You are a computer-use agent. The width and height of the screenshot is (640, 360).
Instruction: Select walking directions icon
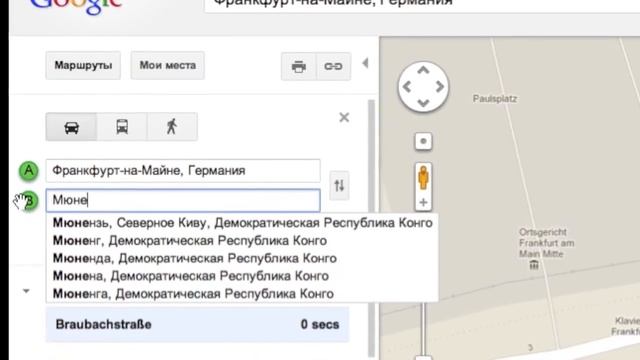pos(172,127)
